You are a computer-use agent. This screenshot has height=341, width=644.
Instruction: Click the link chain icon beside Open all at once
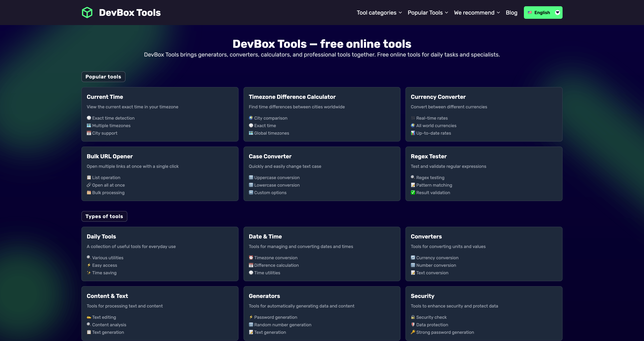coord(89,185)
